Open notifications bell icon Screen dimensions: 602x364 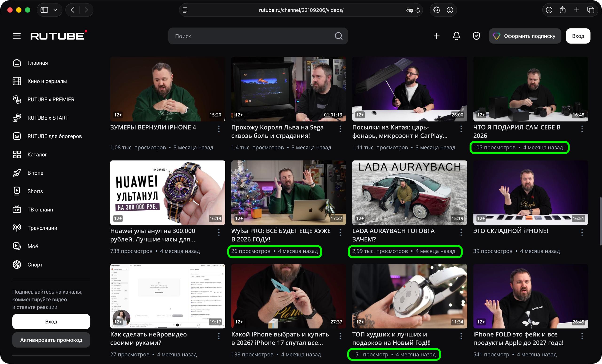456,36
